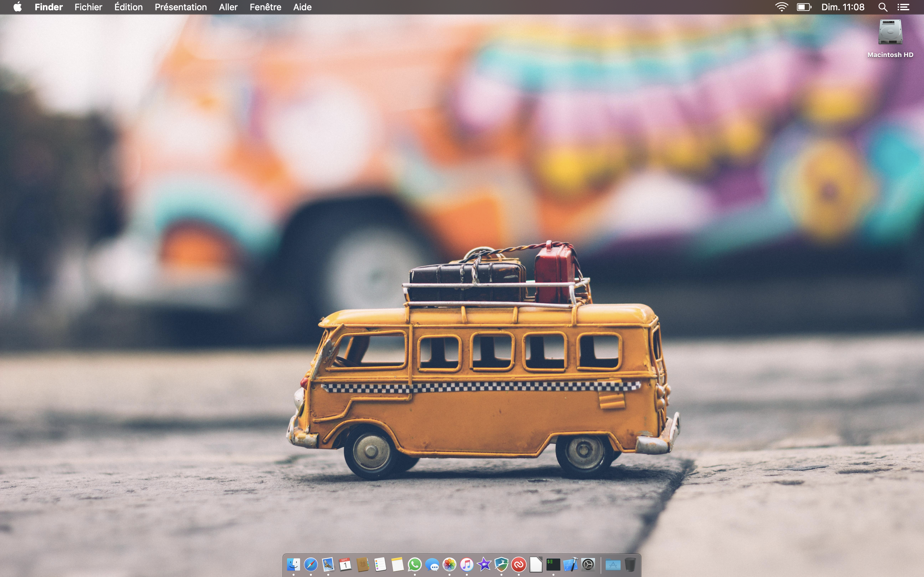Open the Fichier menu
Image resolution: width=924 pixels, height=577 pixels.
point(88,7)
